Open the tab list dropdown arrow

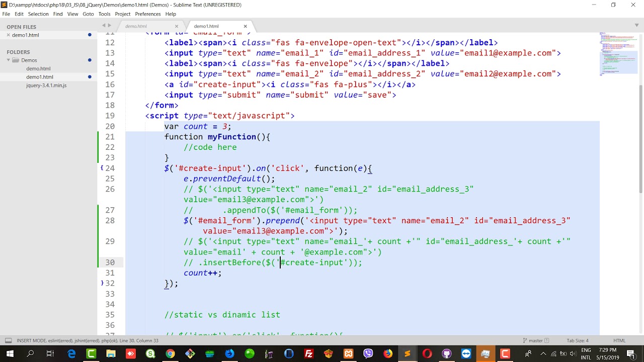(636, 26)
